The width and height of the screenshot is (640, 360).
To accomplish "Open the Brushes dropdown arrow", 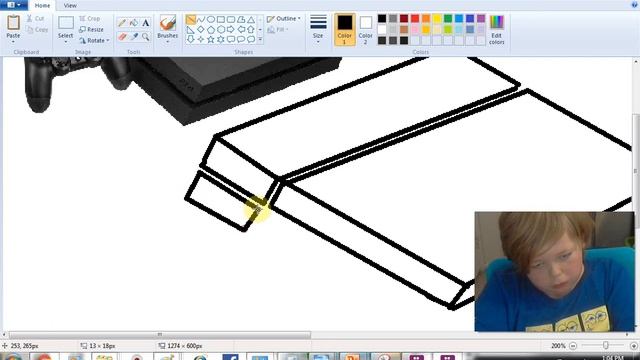I will (167, 42).
